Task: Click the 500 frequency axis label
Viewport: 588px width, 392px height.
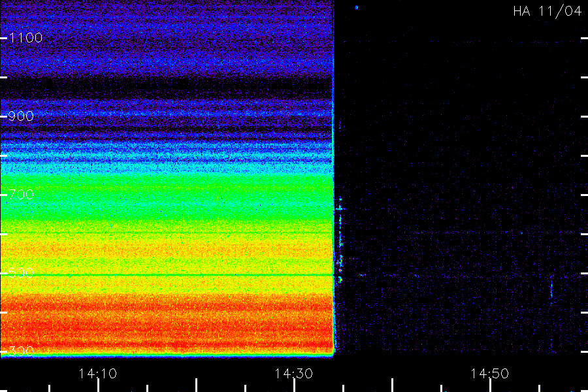Action: 21,273
